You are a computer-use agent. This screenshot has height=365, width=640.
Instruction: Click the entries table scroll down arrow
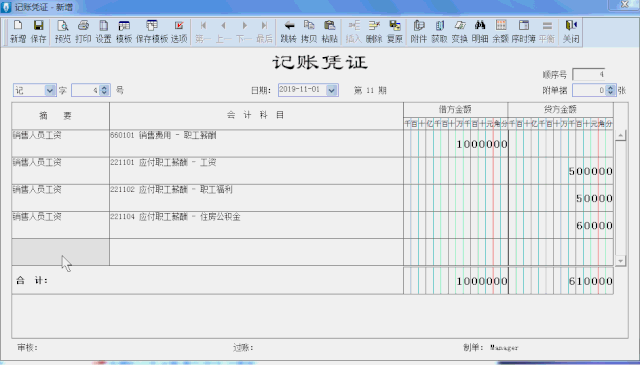(x=620, y=260)
